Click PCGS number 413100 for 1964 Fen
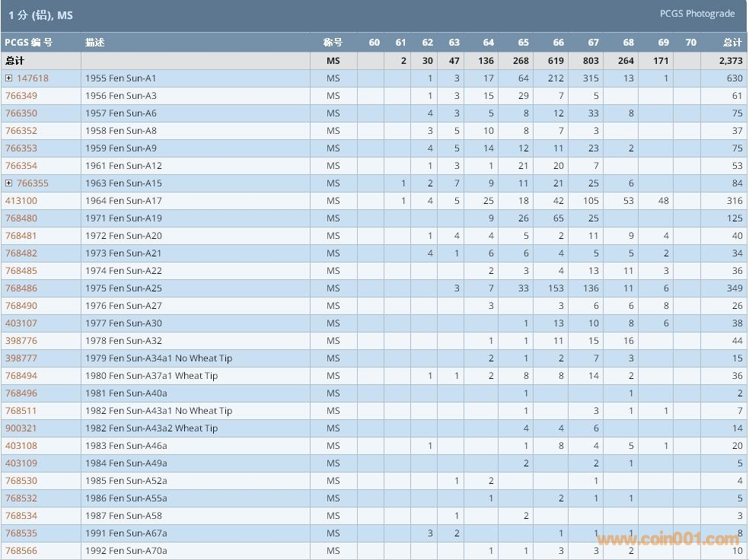 (x=21, y=201)
